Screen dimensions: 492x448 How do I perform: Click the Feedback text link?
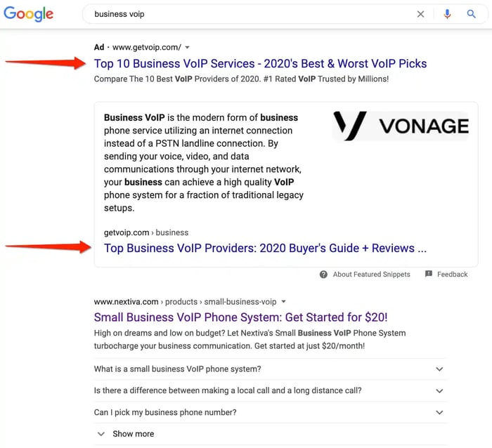[x=452, y=275]
